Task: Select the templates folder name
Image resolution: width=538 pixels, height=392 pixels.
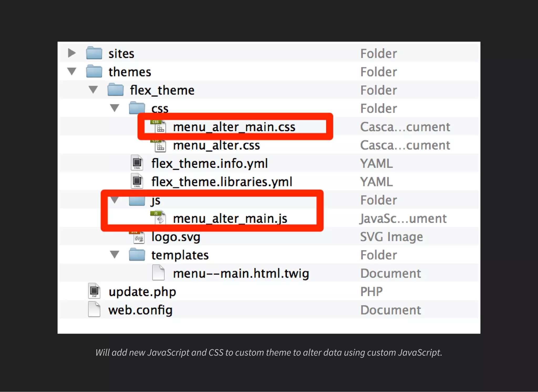Action: point(180,255)
